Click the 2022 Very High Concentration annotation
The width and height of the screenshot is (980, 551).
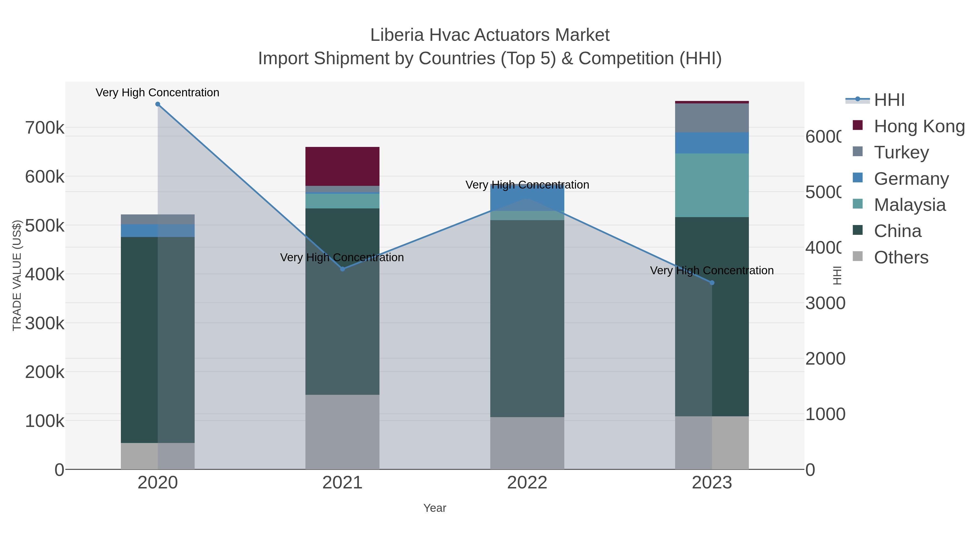pos(527,185)
